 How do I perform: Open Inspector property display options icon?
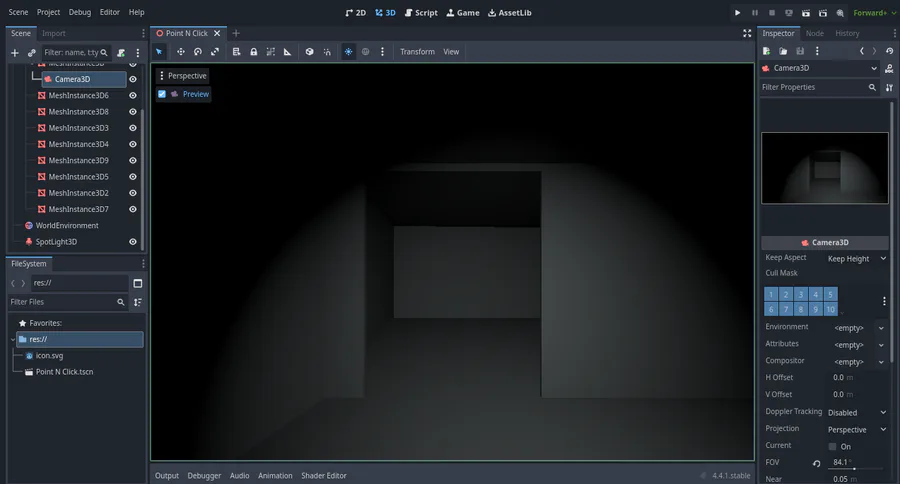[x=889, y=87]
